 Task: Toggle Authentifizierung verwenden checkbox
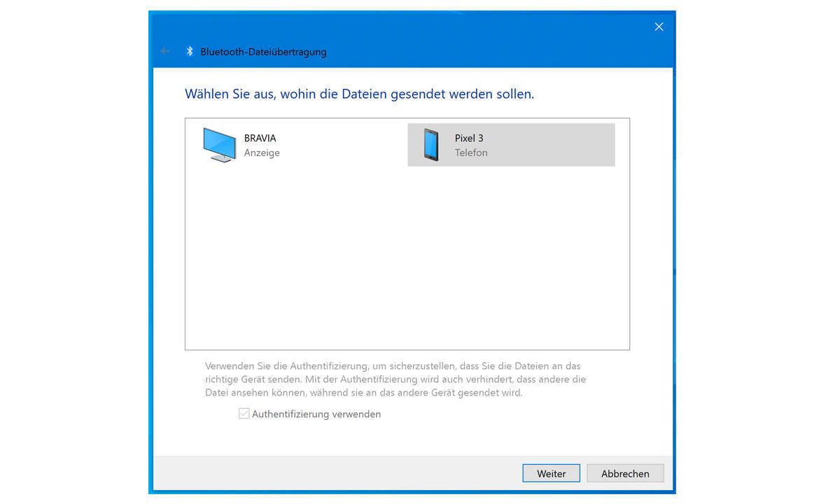(244, 414)
